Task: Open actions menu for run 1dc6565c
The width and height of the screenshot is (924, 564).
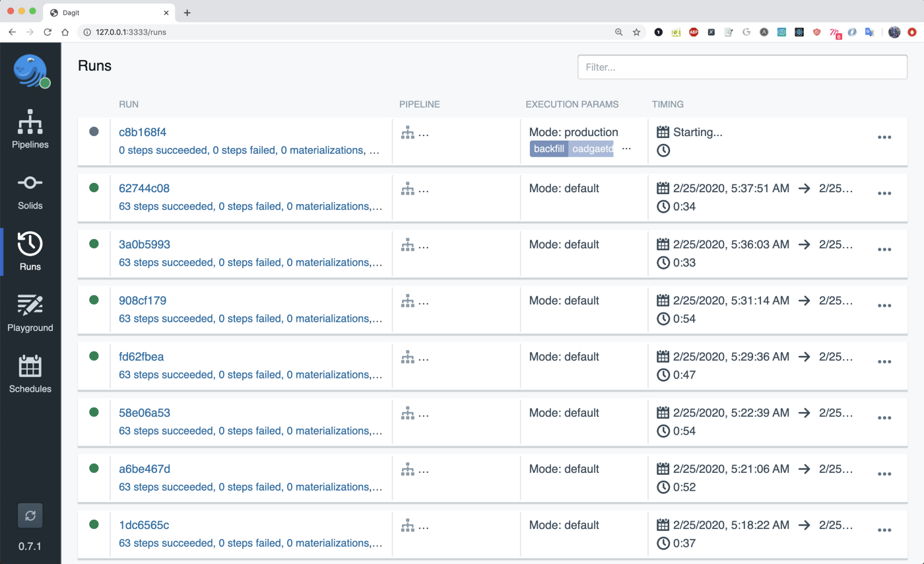Action: click(884, 530)
